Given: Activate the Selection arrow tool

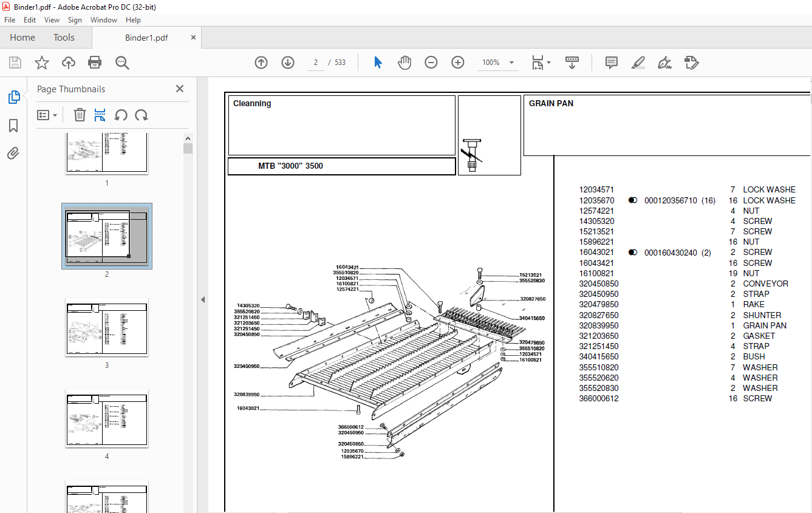Looking at the screenshot, I should (378, 63).
